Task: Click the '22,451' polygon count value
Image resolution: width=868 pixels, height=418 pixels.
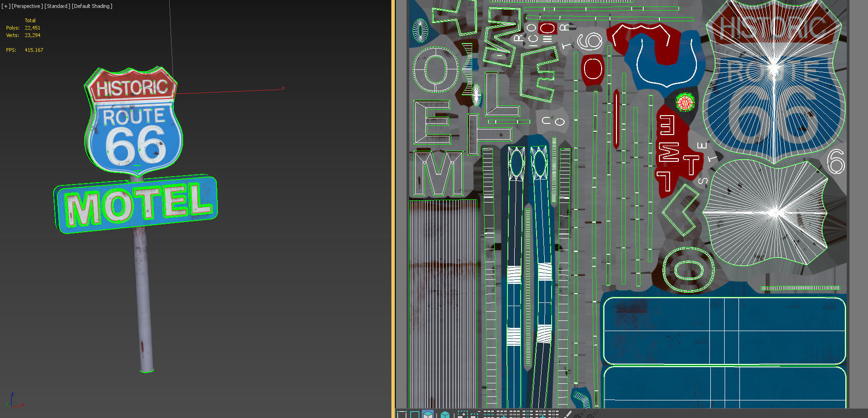Action: (x=32, y=28)
